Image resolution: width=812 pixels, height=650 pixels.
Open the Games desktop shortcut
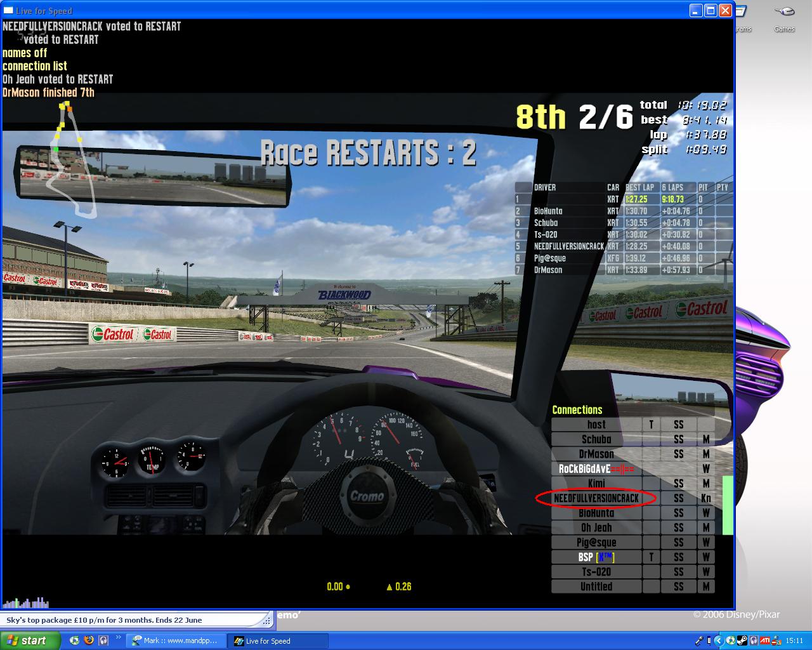pyautogui.click(x=784, y=19)
